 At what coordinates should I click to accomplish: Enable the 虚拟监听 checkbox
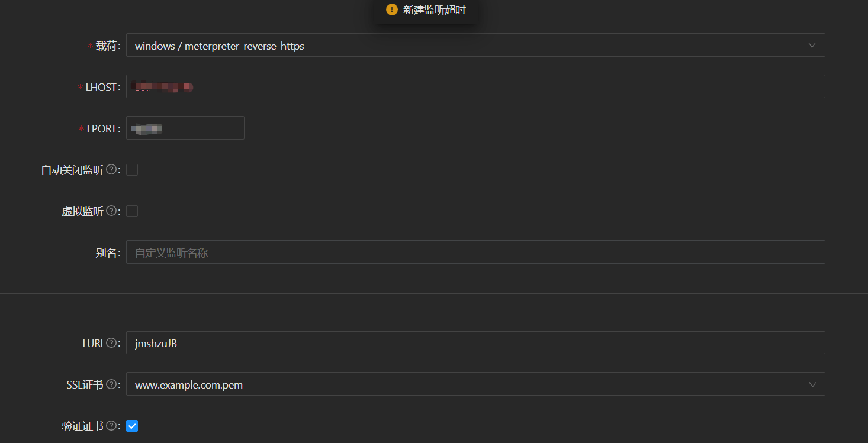[x=132, y=211]
